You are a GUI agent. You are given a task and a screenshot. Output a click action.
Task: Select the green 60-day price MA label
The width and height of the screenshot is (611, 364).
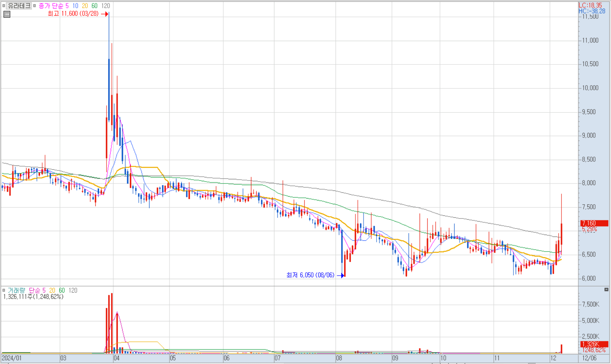[x=95, y=6]
